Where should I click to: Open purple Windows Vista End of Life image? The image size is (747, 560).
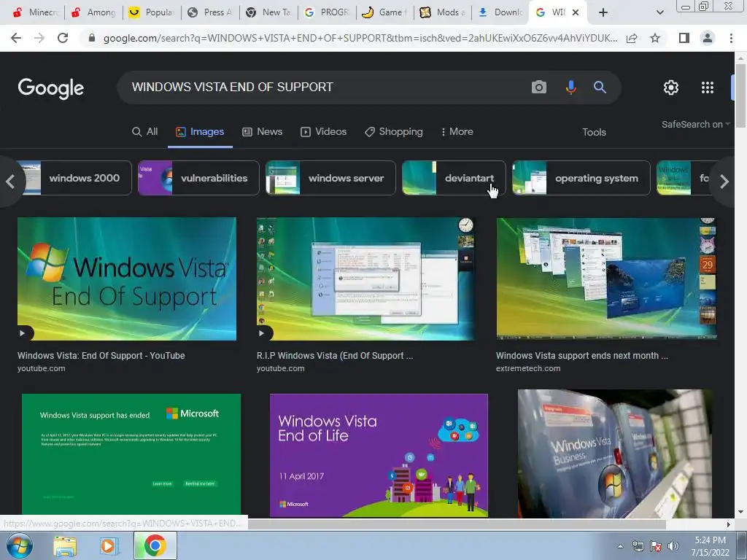pyautogui.click(x=379, y=455)
